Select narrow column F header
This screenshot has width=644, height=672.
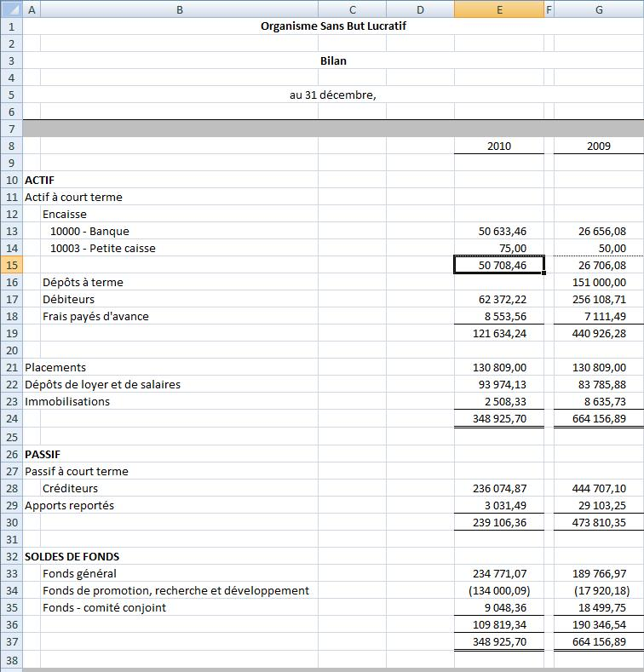pyautogui.click(x=549, y=9)
